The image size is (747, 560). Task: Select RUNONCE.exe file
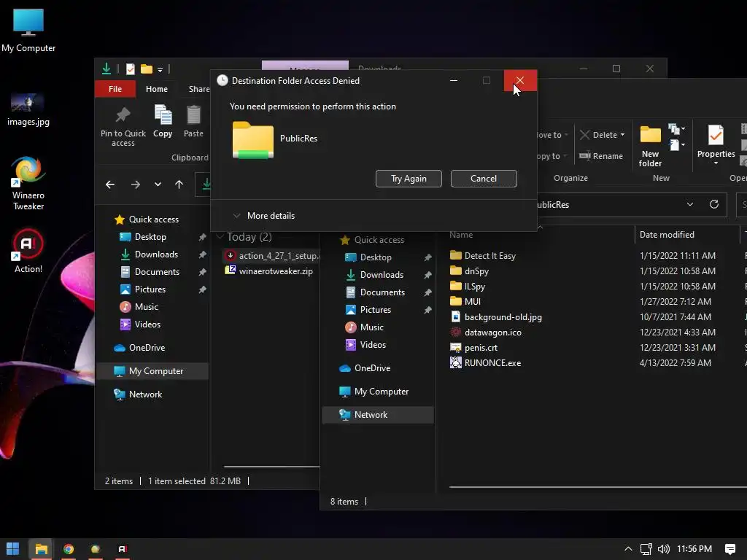485,363
